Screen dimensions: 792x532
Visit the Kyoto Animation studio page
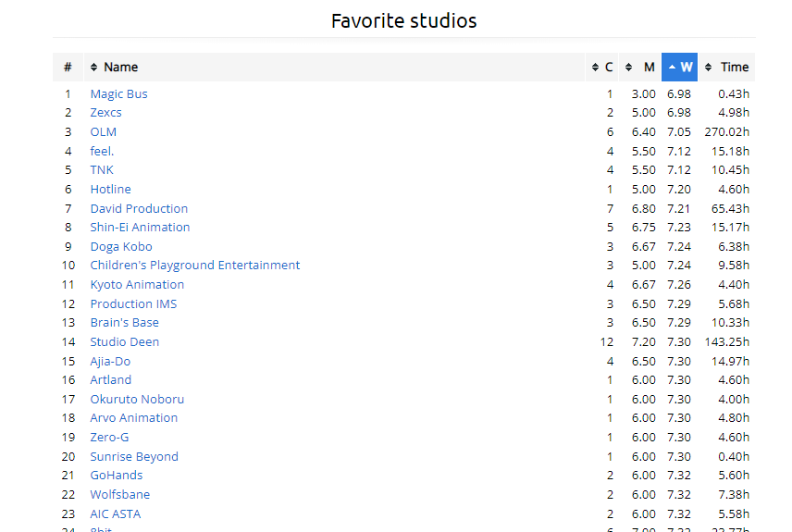click(x=137, y=285)
